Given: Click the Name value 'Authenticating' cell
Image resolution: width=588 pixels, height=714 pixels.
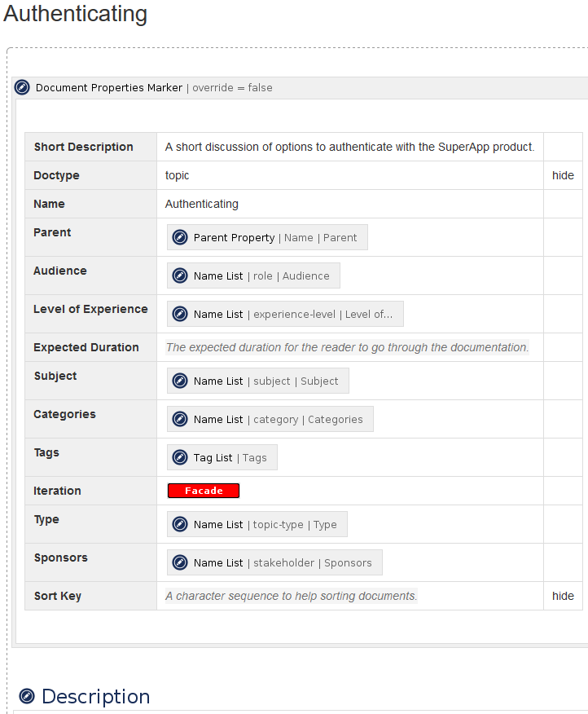Looking at the screenshot, I should pyautogui.click(x=202, y=204).
